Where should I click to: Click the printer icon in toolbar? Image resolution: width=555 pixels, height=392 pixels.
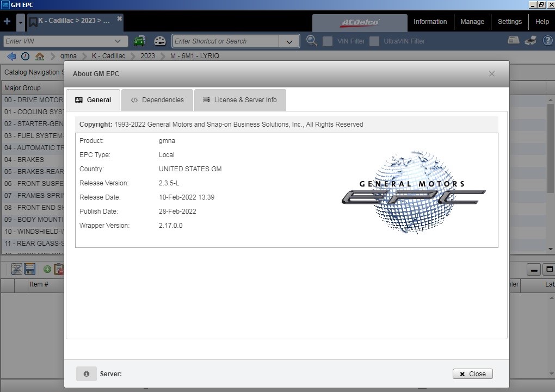(x=530, y=41)
